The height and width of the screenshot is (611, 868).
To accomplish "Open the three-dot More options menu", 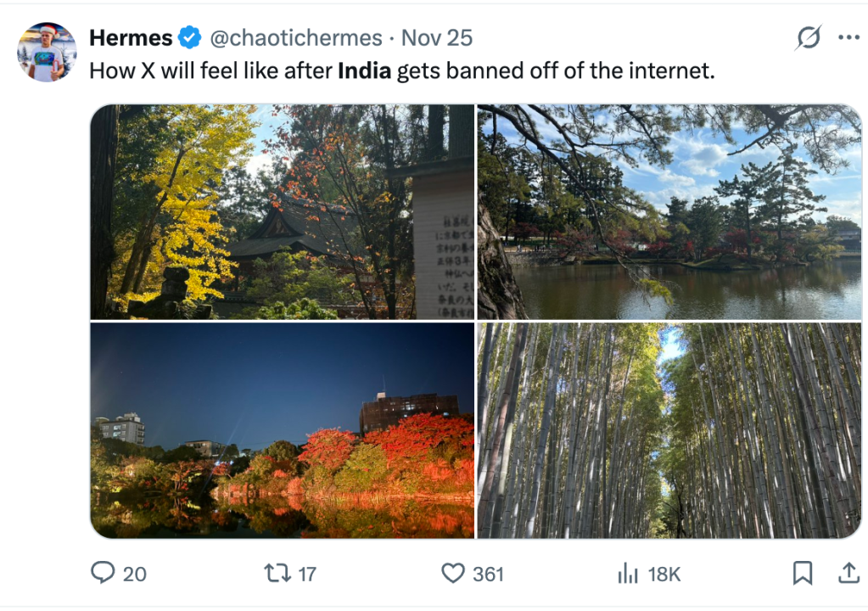I will [848, 38].
